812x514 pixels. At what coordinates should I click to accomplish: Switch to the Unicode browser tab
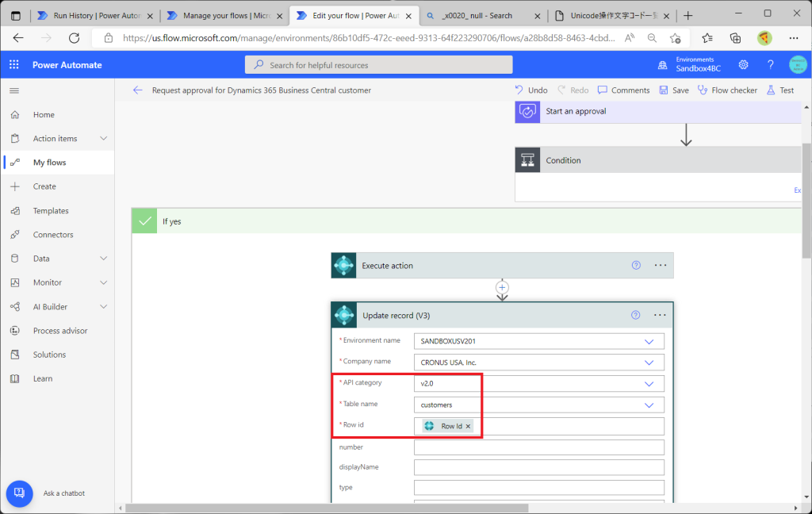pos(611,16)
